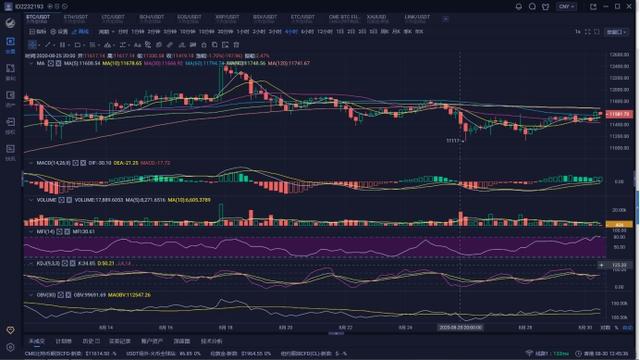
Task: Switch to the LINK/USDT tab
Action: [417, 19]
